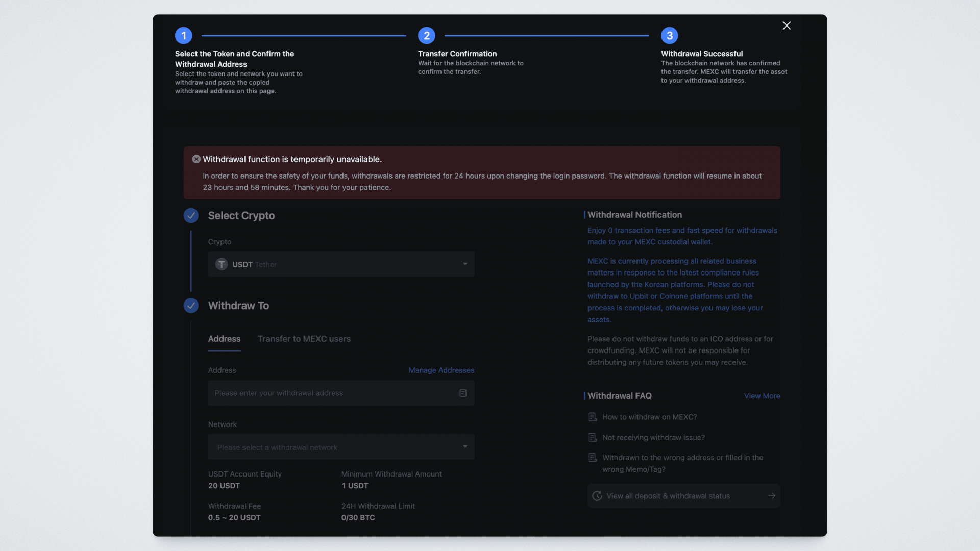Click View More next to Withdrawal FAQ
Viewport: 980px width, 551px height.
762,396
